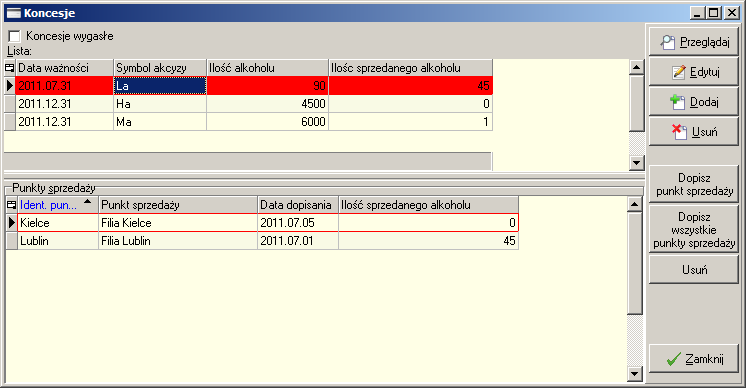Screen dimensions: 746x388
Task: Click upper list scrollbar down arrow
Action: (x=637, y=163)
